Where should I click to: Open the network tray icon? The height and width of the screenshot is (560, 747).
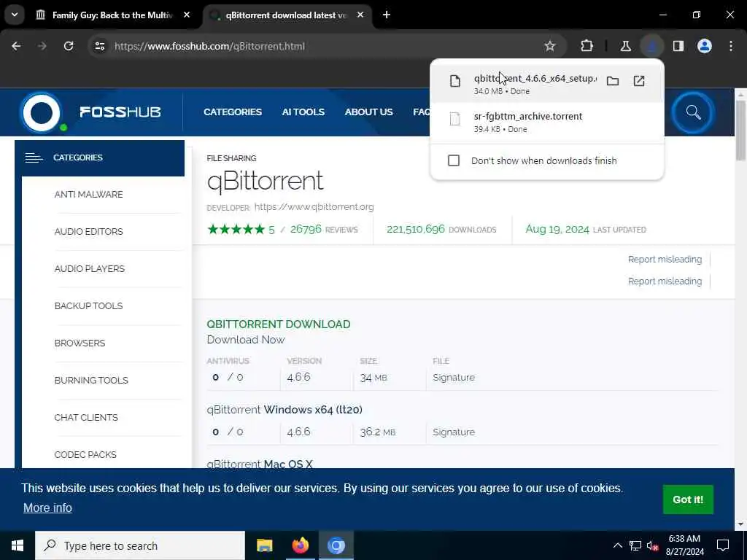[x=635, y=545]
